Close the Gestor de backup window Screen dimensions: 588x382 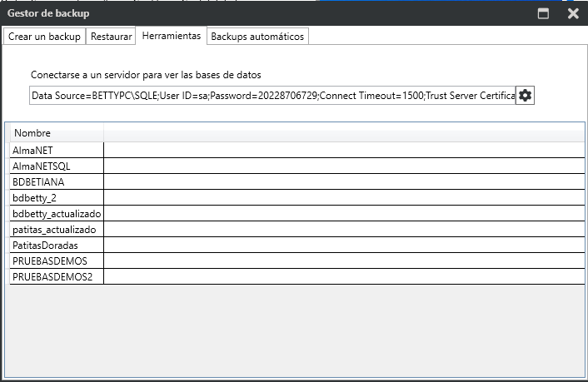(x=573, y=13)
